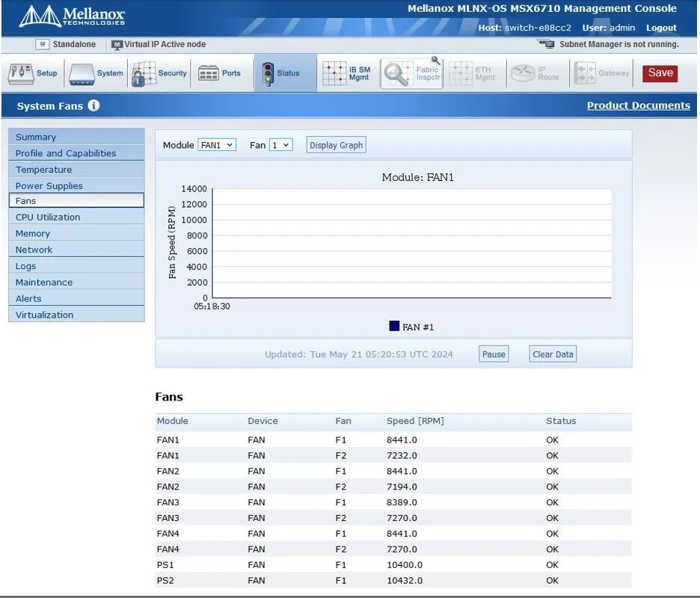Screen dimensions: 700x598
Task: Click the 7194.0 speed value
Action: (402, 487)
